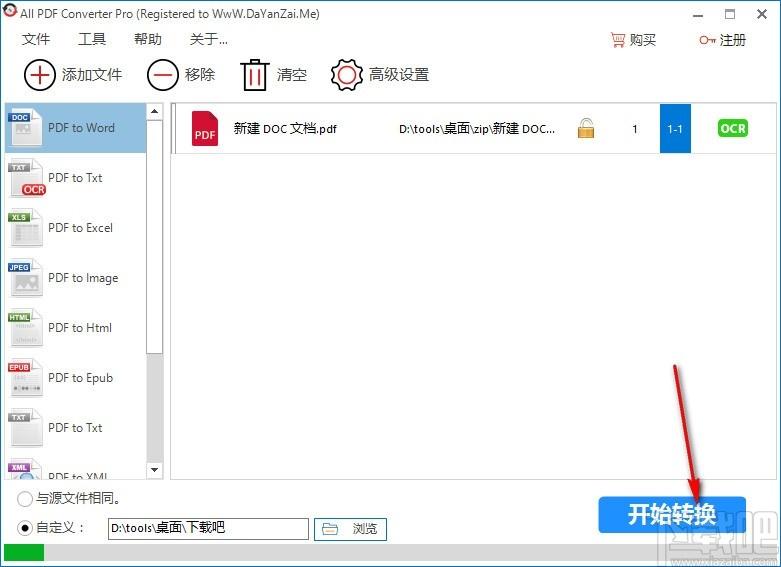Click the custom output path field
Viewport: 781px width, 567px height.
pyautogui.click(x=207, y=528)
